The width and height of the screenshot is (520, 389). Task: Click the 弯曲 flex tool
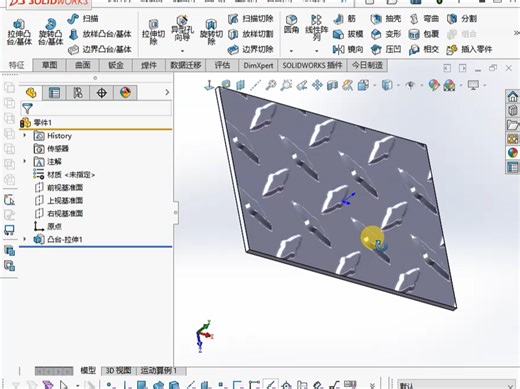(x=424, y=19)
